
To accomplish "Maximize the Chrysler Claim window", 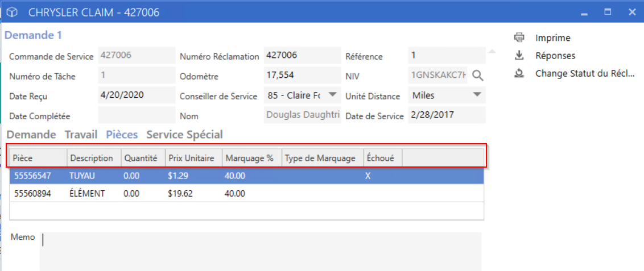I will 608,12.
